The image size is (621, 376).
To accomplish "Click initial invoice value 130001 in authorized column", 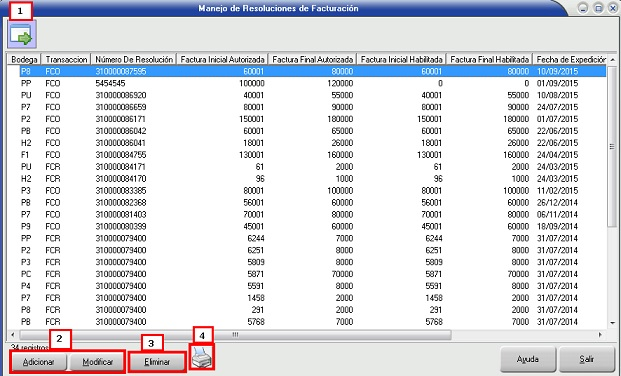I will click(x=251, y=155).
